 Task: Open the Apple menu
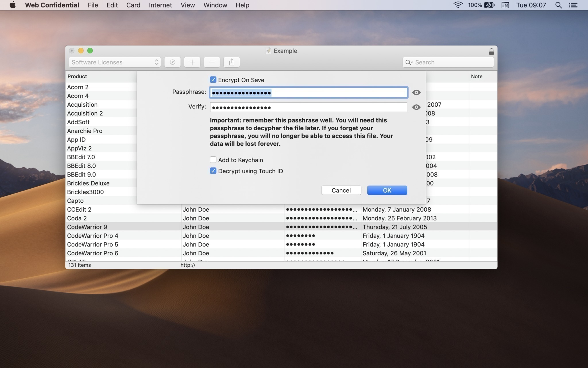[12, 5]
